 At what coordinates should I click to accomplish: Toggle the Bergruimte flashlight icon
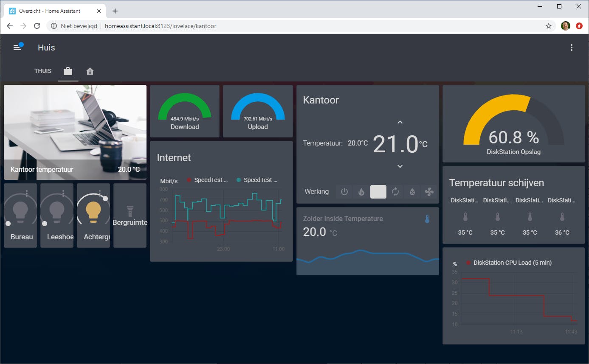(x=130, y=211)
